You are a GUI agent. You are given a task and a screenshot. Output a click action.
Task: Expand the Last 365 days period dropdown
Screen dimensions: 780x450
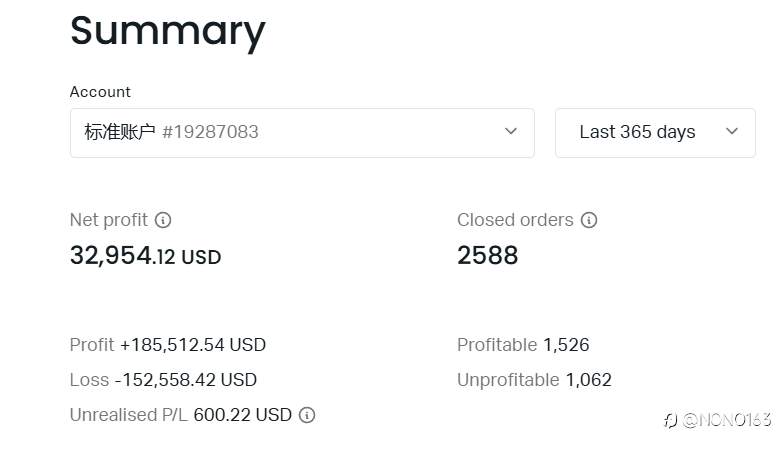[x=654, y=132]
